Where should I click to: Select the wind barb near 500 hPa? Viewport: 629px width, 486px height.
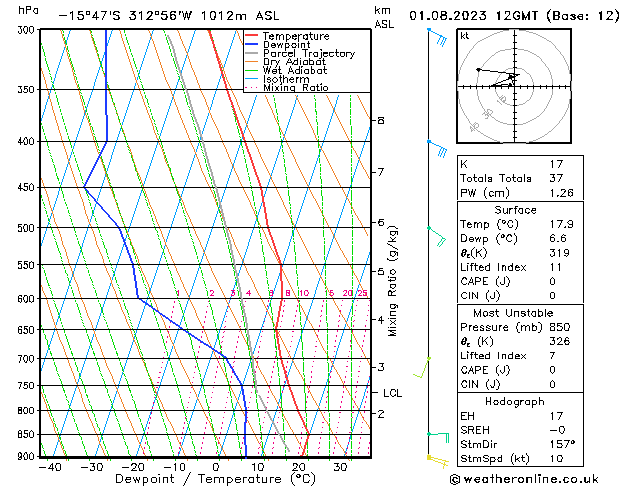(x=436, y=234)
